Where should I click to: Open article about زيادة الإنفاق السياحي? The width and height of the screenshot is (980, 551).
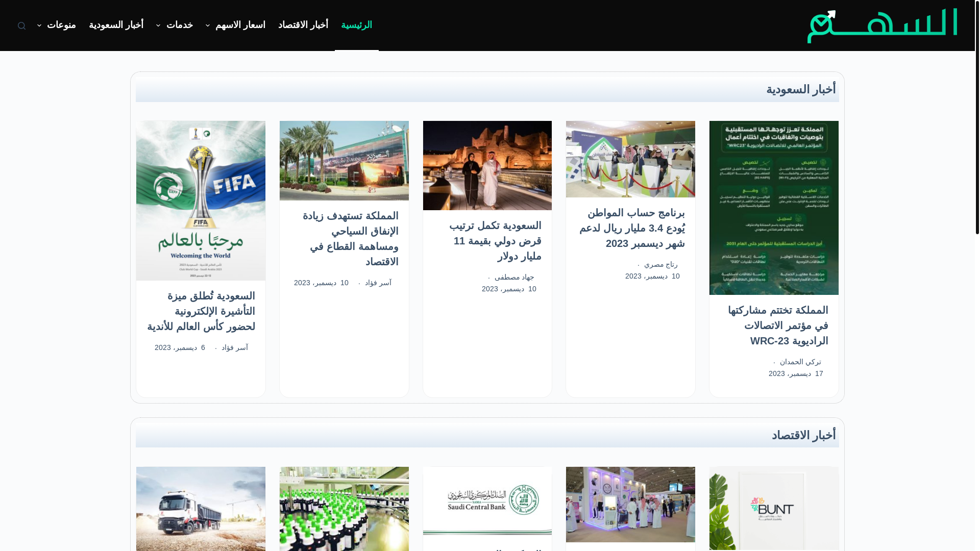(x=351, y=239)
